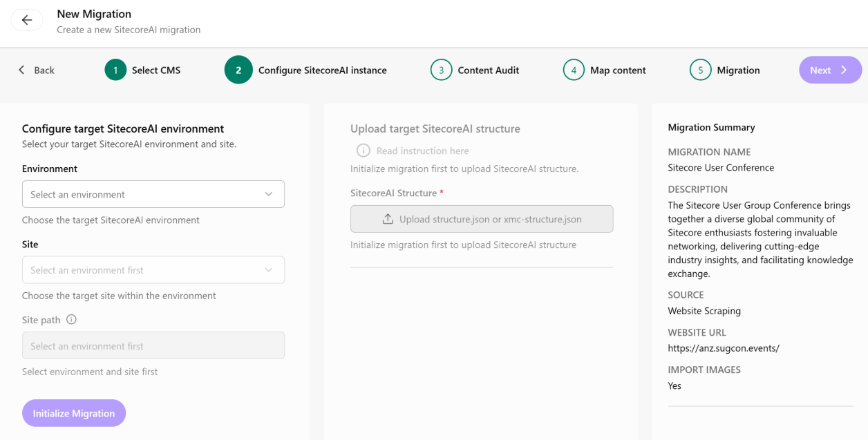Click the Select environment and site first hint
This screenshot has height=440, width=868.
pos(90,372)
